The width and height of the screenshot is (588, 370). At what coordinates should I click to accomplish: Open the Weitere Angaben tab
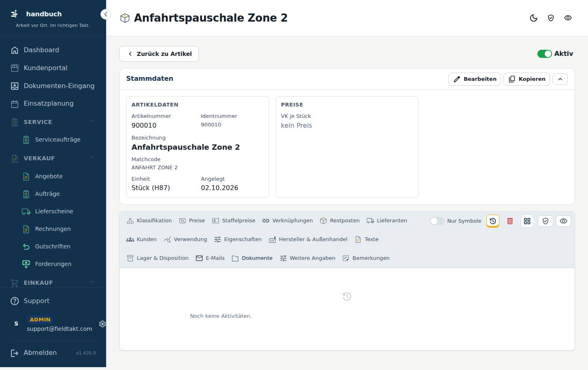point(307,258)
